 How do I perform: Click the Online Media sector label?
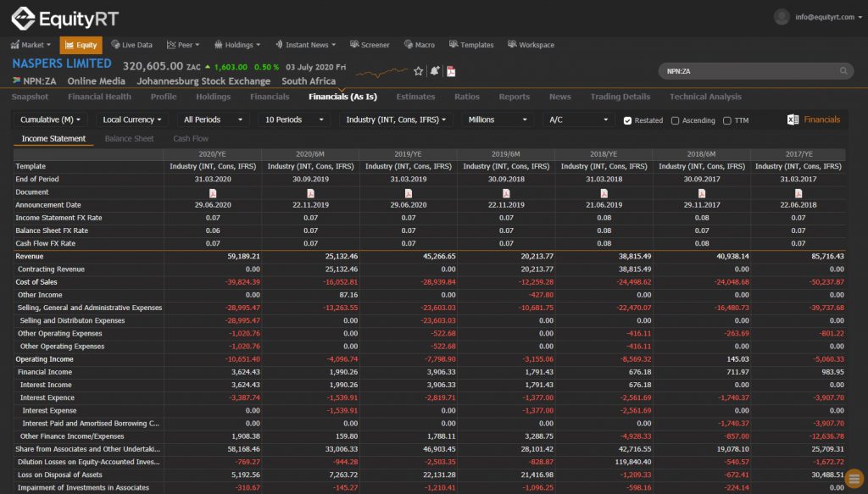coord(97,81)
